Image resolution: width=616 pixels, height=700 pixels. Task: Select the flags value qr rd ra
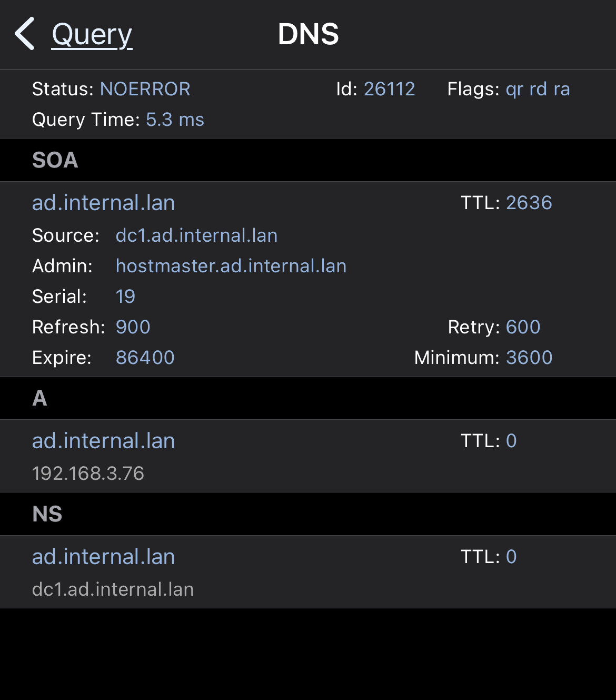click(x=538, y=89)
